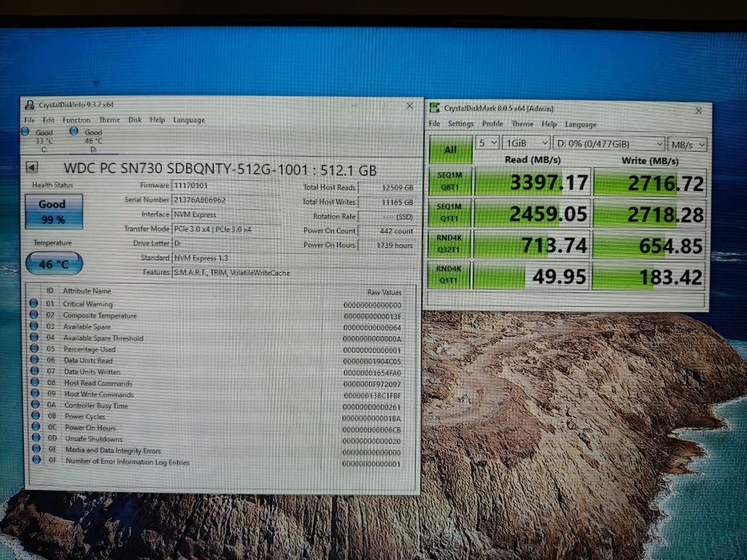Click status dot for Data Units Written
Screen dimensions: 747x560
click(34, 370)
